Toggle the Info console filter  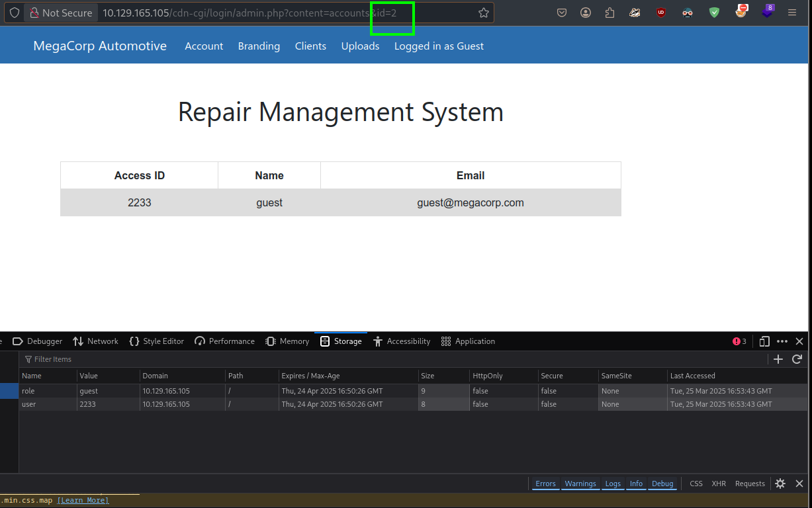(636, 484)
